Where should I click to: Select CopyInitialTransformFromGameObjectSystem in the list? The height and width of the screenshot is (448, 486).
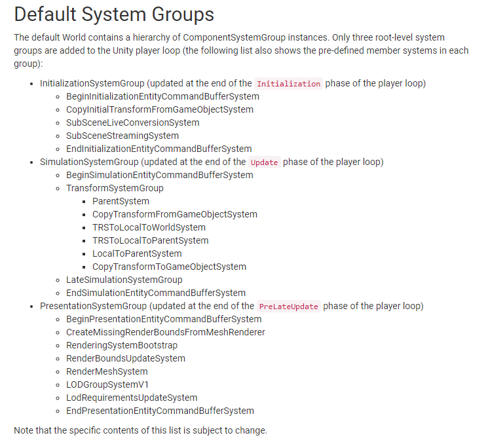click(160, 109)
